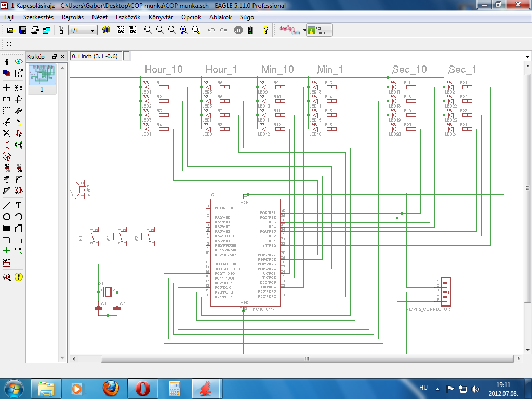532x399 pixels.
Task: Click the Zoom out icon
Action: click(x=172, y=30)
